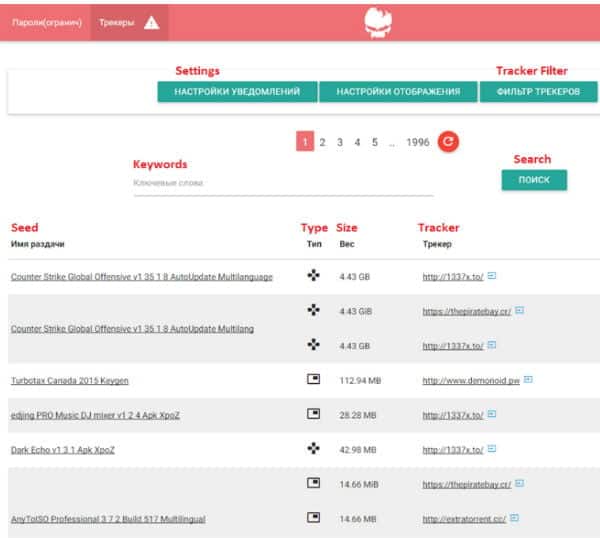Open НАСТРОЙКИ ОТОБРАЖЕНИЯ display settings

click(398, 92)
